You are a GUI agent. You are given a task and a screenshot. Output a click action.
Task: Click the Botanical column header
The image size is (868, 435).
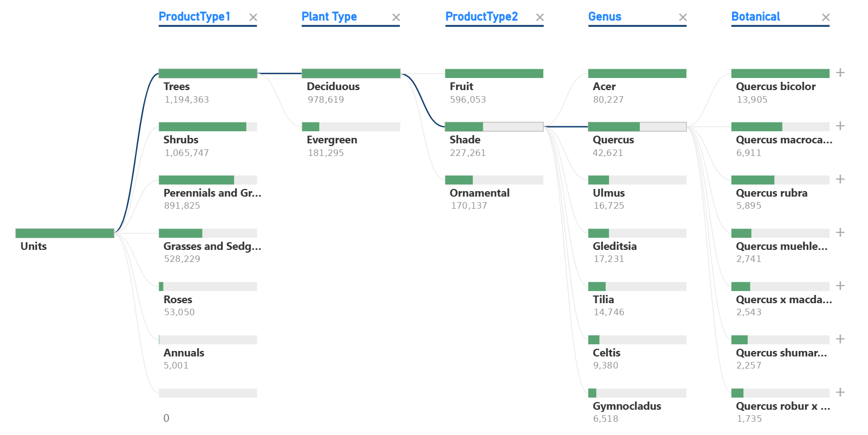coord(756,17)
